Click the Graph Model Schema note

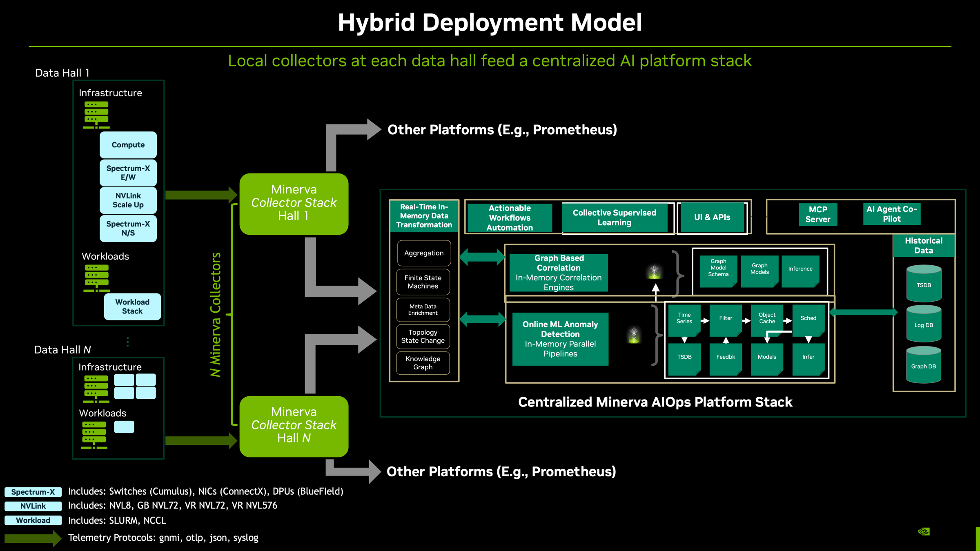[718, 271]
